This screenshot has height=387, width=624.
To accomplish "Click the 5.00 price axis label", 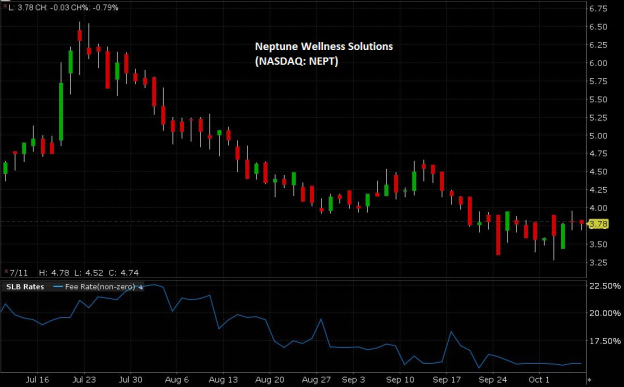I will click(598, 136).
